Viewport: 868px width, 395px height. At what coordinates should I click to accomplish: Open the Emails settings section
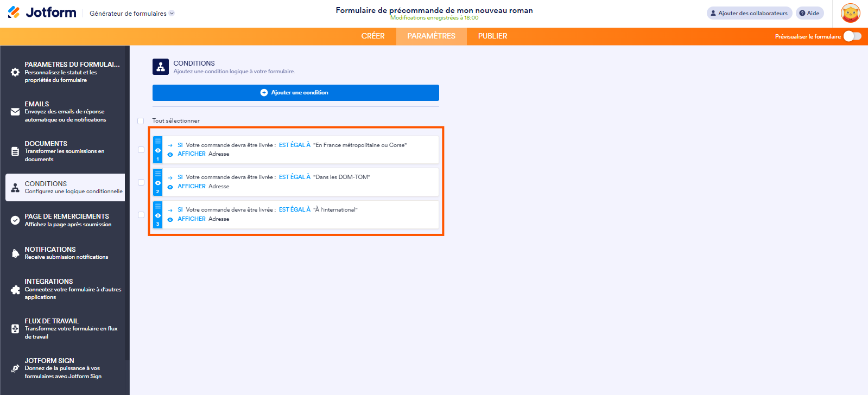pyautogui.click(x=65, y=112)
